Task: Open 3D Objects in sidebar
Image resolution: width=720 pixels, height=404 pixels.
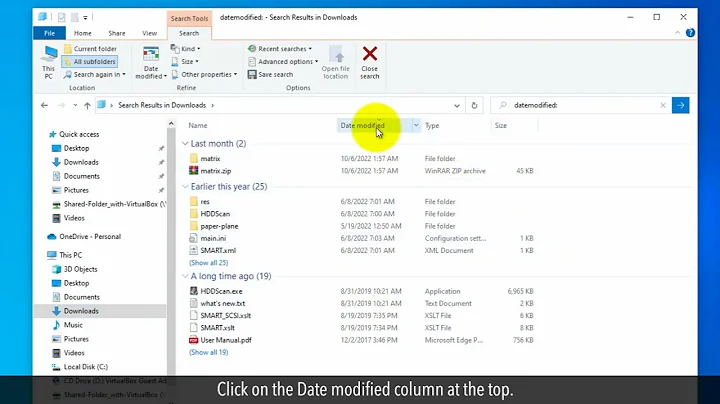Action: point(80,269)
